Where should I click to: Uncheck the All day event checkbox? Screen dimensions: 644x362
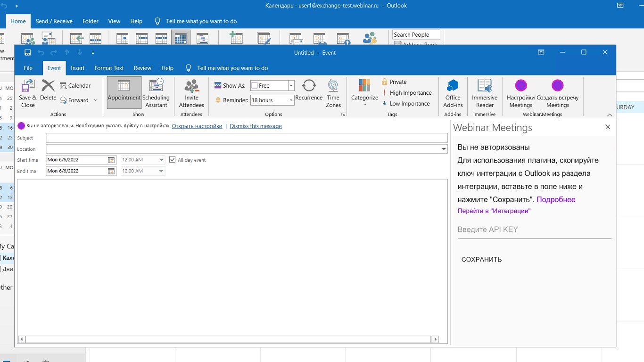pos(173,160)
